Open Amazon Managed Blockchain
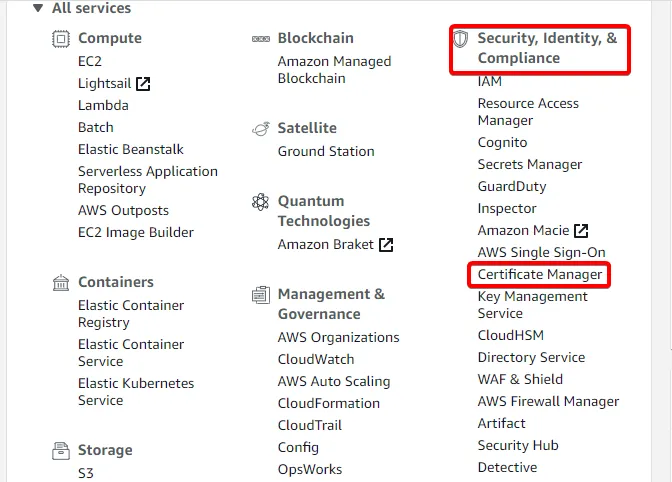 334,70
